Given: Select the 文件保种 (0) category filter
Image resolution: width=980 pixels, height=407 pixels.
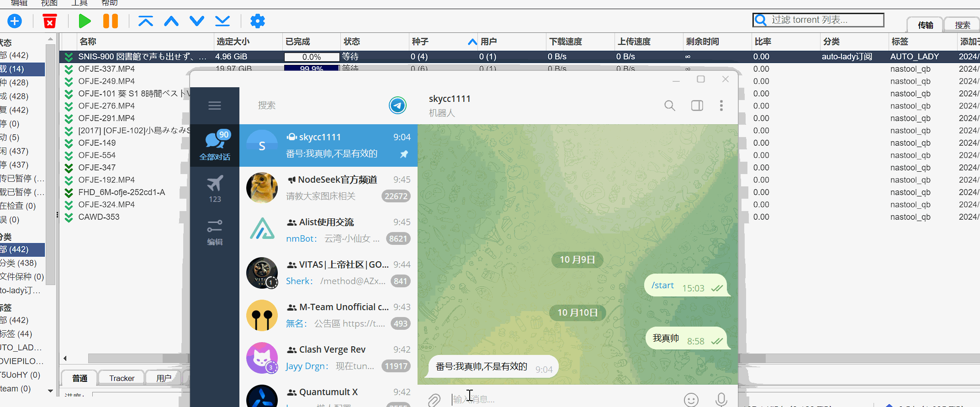Looking at the screenshot, I should pyautogui.click(x=22, y=277).
